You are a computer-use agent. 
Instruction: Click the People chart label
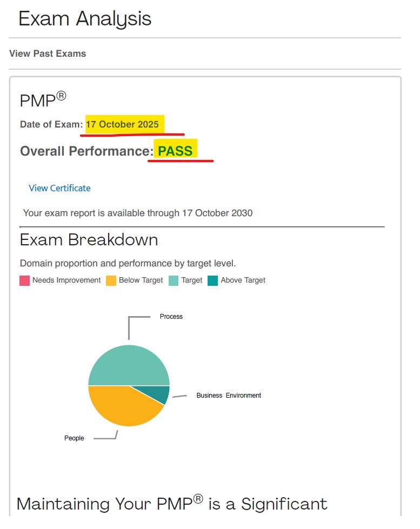click(74, 438)
